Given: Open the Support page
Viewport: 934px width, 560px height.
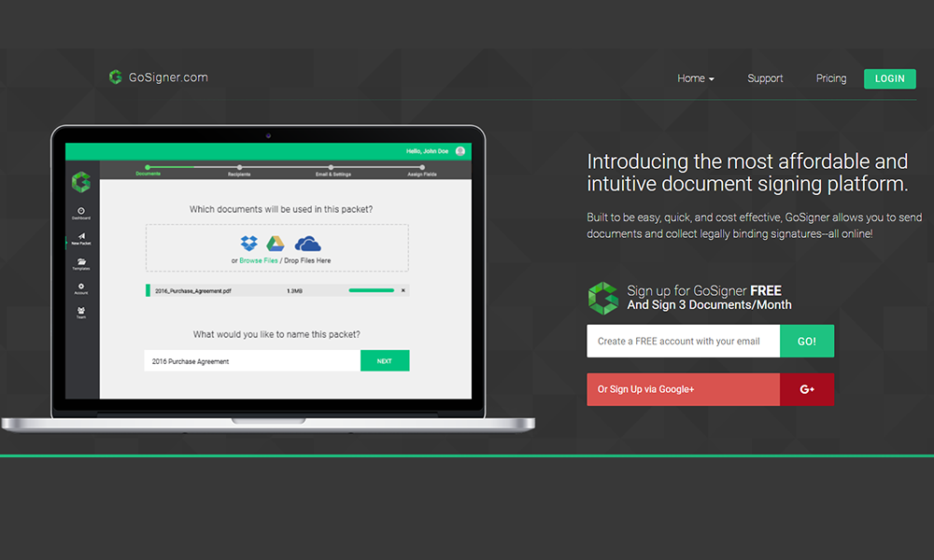Looking at the screenshot, I should pyautogui.click(x=765, y=78).
